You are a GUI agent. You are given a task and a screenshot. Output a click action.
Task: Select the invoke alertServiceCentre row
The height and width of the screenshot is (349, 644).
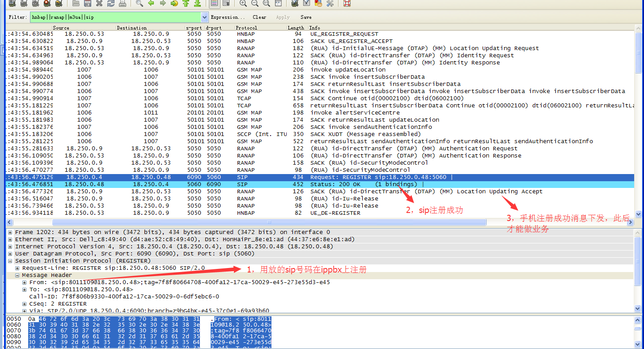click(320, 113)
